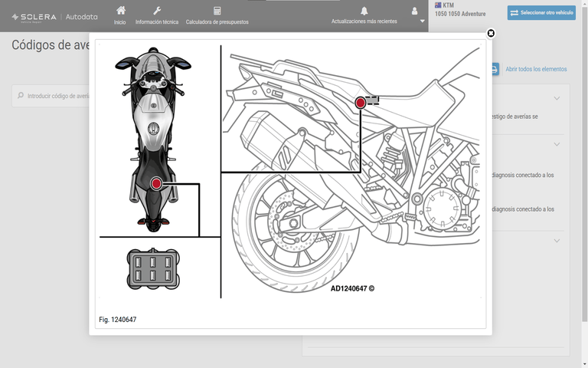Close the diagram popup window
The image size is (588, 368).
click(x=491, y=33)
